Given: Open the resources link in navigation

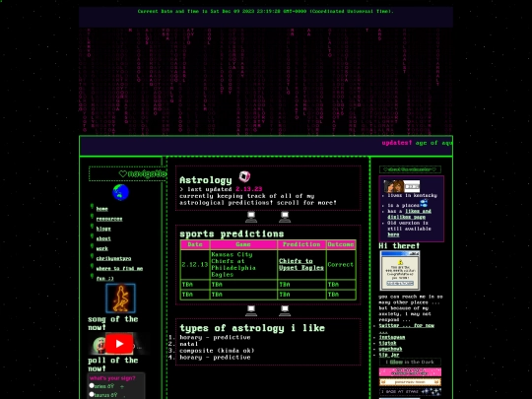Looking at the screenshot, I should (109, 219).
